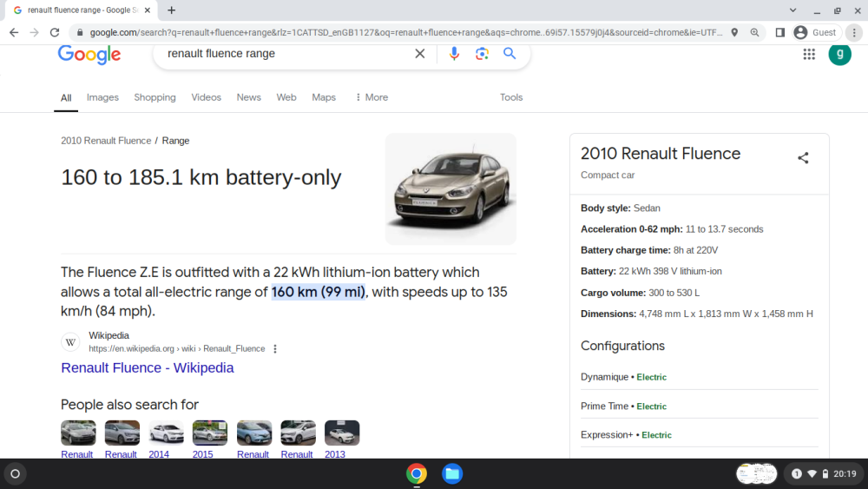Open the Wikipedia favicon for the result

70,342
